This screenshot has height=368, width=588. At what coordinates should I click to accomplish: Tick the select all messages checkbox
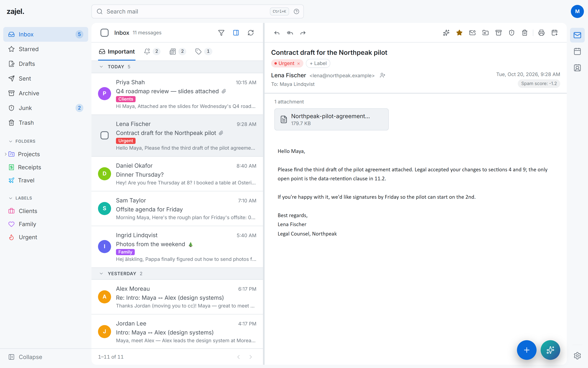click(105, 33)
